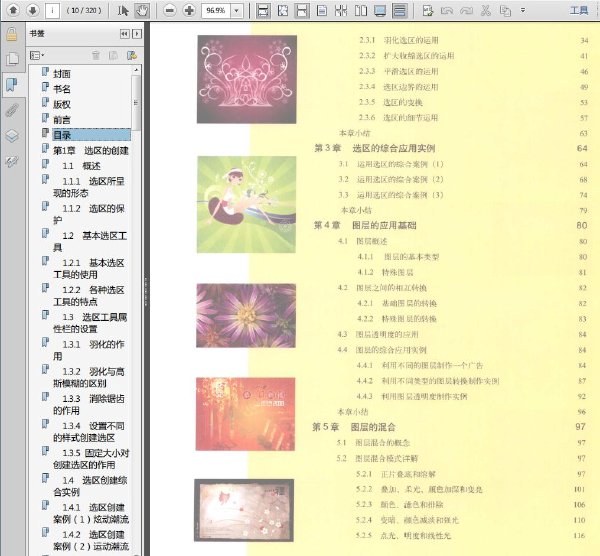This screenshot has width=600, height=556.
Task: Open bookmark 1.4 选区创建综合实例
Action: 90,486
